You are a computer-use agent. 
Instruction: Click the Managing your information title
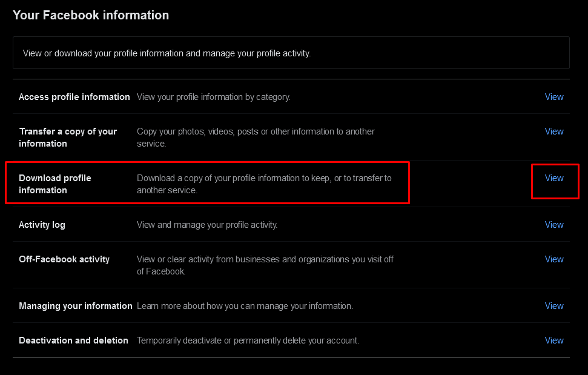click(76, 306)
